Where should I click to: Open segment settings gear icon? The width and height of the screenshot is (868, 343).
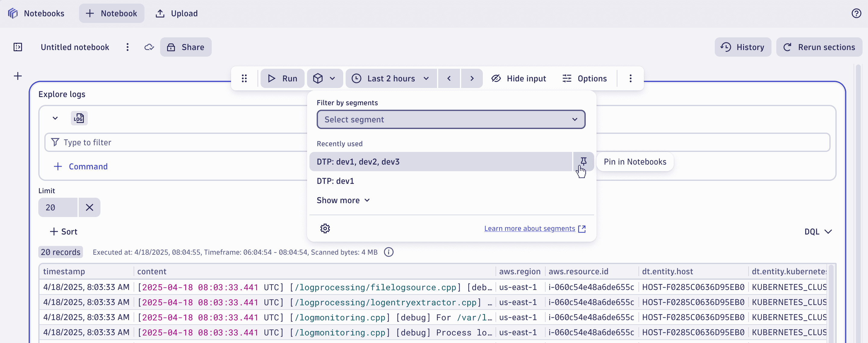325,228
